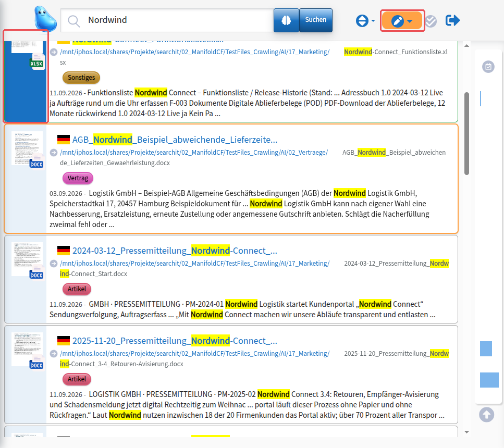Viewport: 504px width, 448px height.
Task: Click Artikel tag of 2024-03-12 Pressemitteilung
Action: (77, 289)
